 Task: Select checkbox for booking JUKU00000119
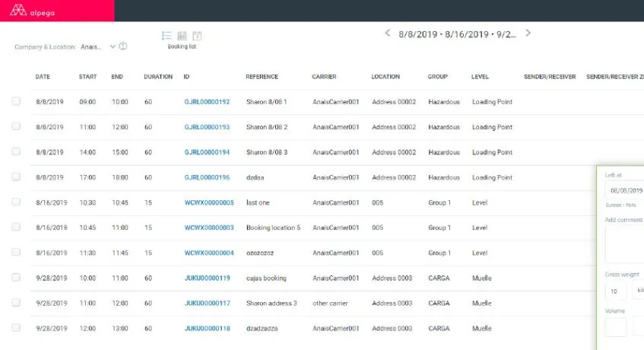16,277
